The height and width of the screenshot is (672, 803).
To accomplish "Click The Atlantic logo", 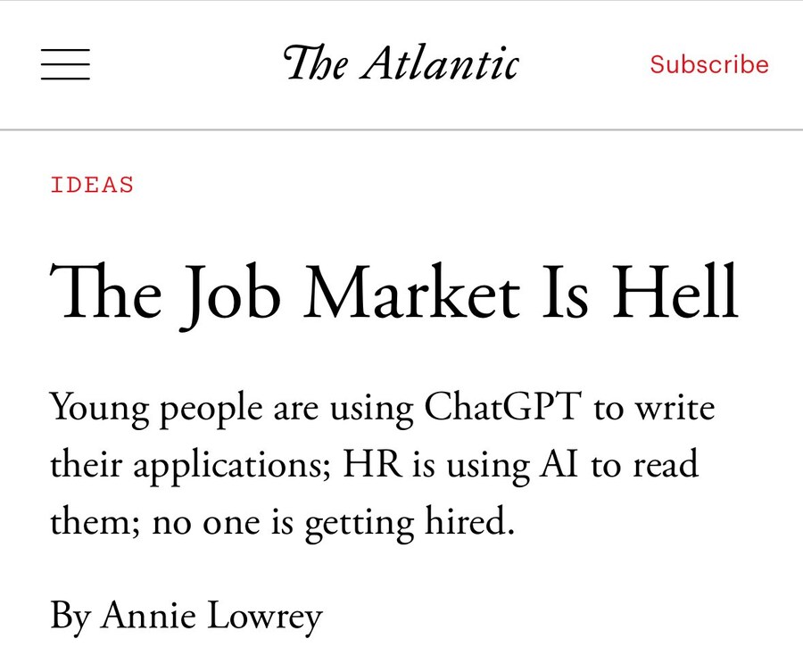I will pyautogui.click(x=401, y=64).
